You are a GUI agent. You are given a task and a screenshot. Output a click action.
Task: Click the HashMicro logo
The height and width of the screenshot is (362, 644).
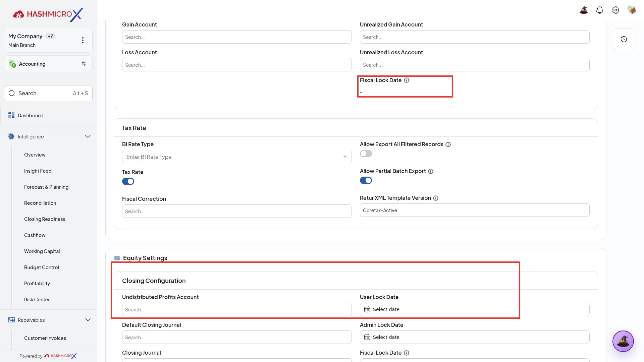48,14
